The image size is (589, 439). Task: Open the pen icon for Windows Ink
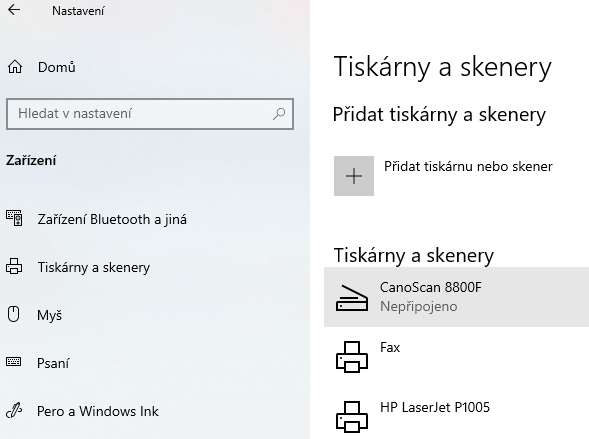[14, 410]
